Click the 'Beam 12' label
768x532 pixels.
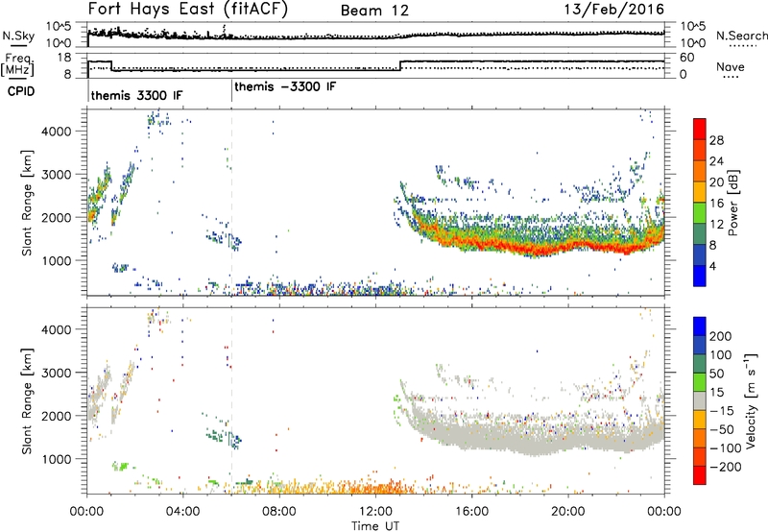point(374,11)
